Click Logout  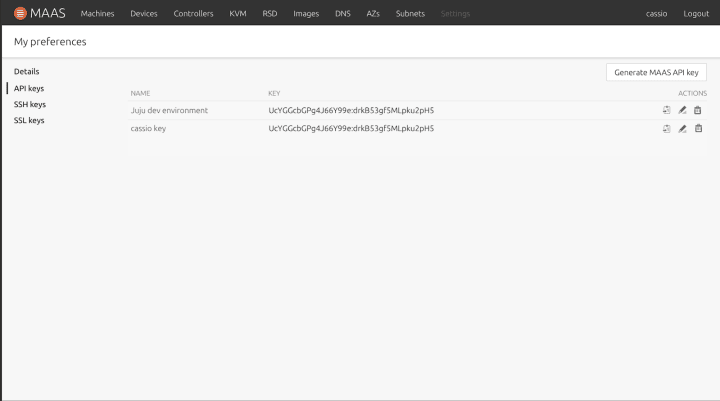pyautogui.click(x=696, y=14)
